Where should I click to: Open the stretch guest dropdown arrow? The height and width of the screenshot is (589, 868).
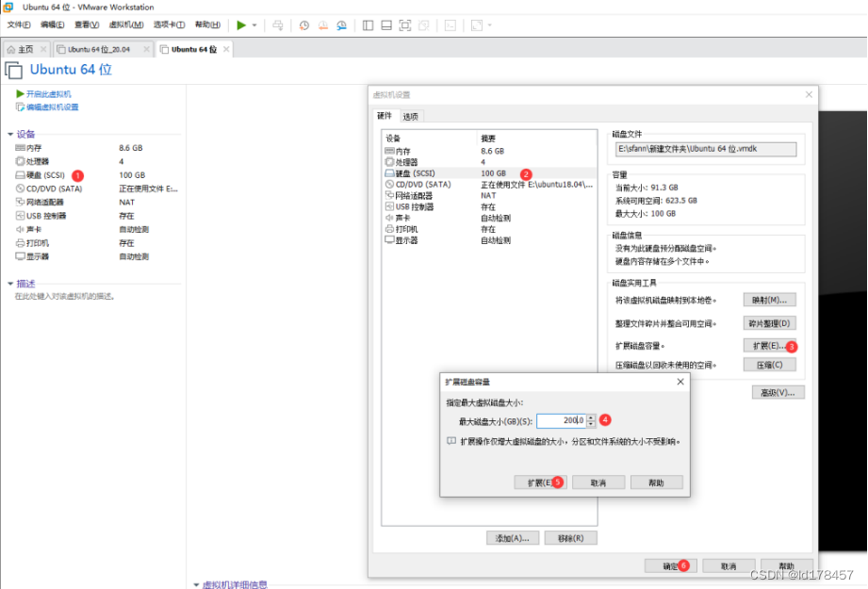point(489,25)
